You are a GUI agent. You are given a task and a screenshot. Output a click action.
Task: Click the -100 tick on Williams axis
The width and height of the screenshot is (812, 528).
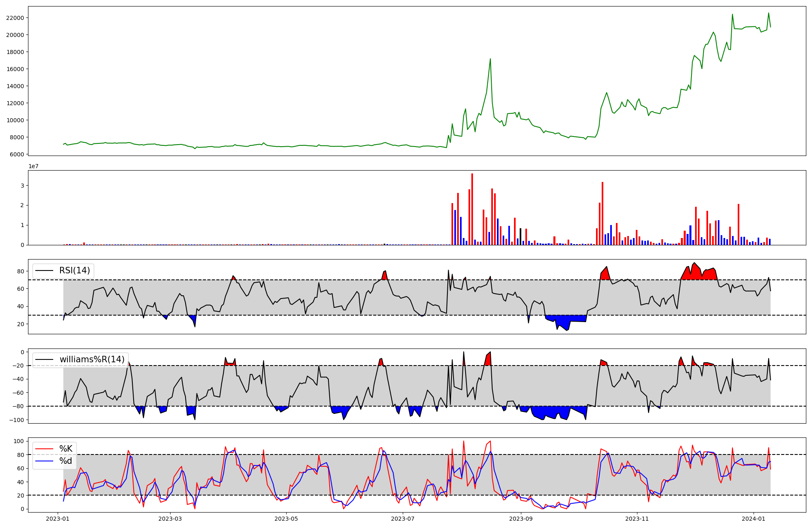(x=17, y=420)
